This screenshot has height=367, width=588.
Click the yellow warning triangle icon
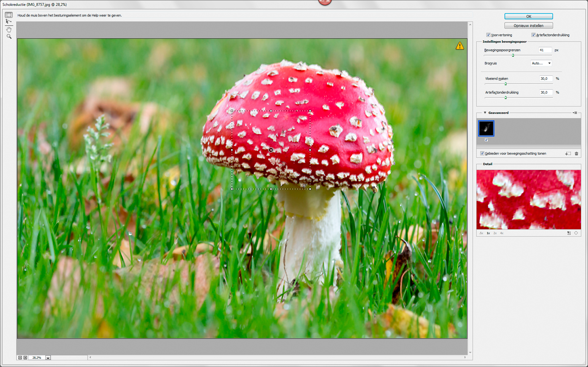tap(459, 46)
